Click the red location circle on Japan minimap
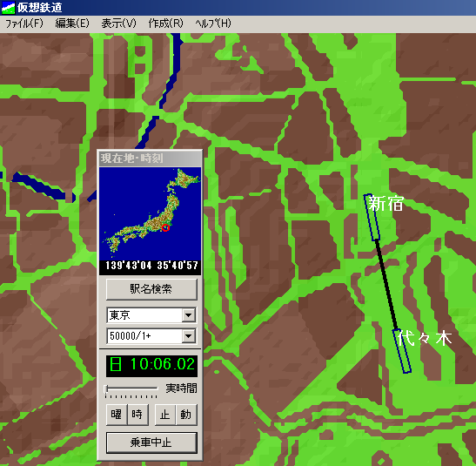 tap(165, 227)
